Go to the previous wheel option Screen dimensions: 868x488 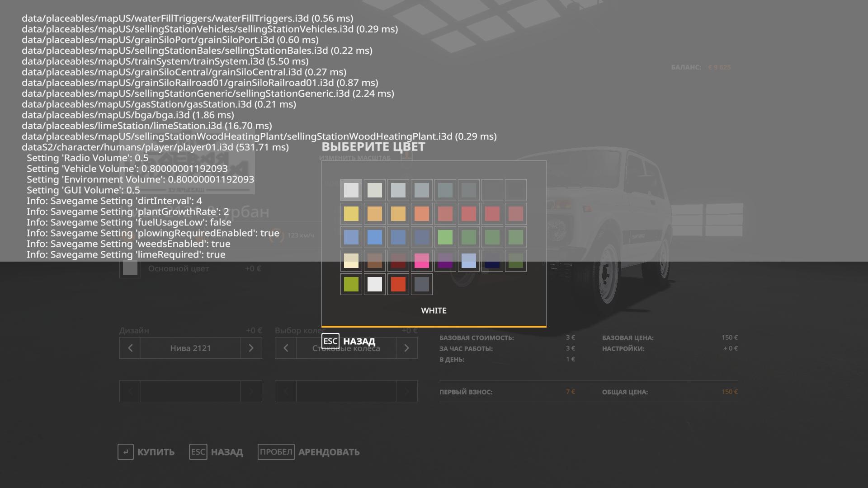coord(286,348)
